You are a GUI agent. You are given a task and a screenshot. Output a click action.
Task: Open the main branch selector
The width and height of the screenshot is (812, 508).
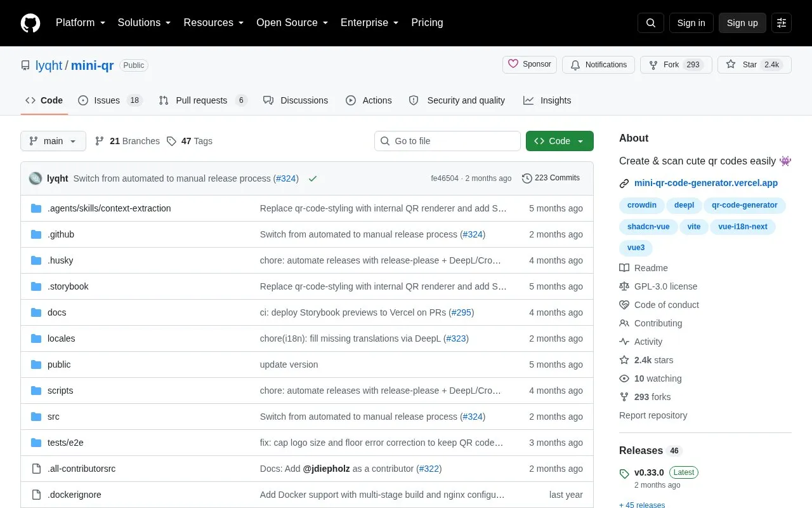point(53,141)
